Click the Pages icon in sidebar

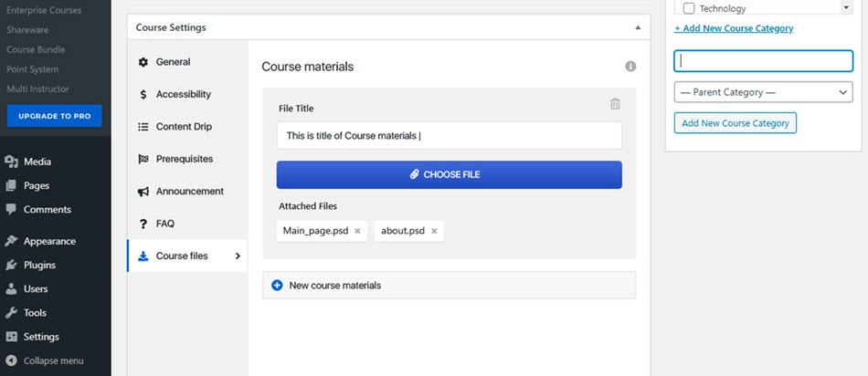point(11,186)
